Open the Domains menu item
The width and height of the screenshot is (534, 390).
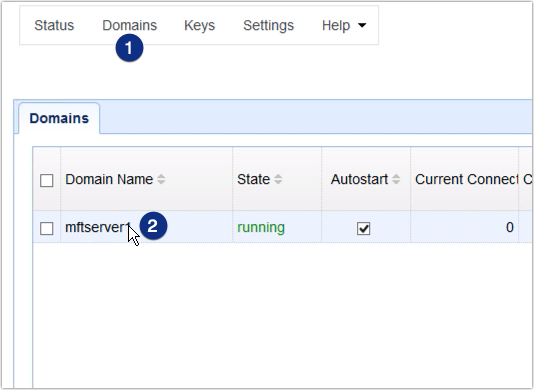pos(130,26)
